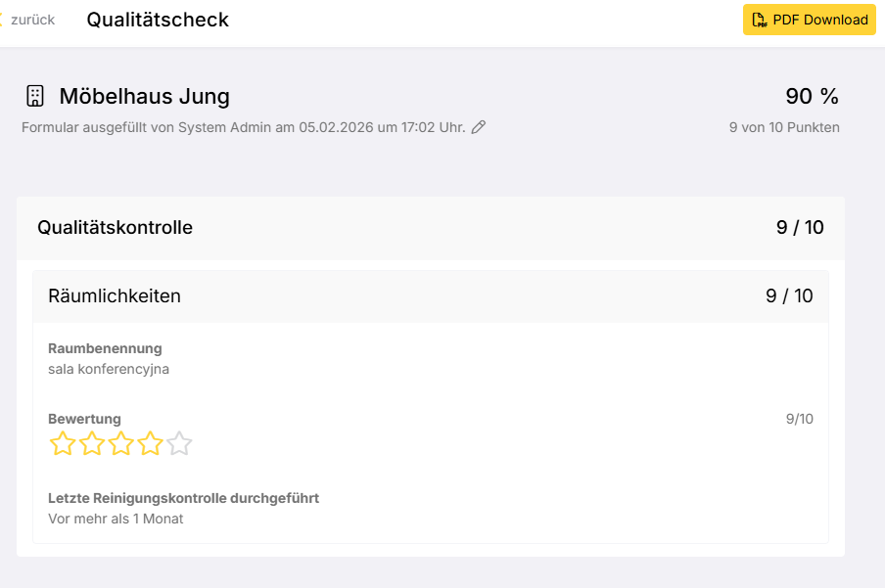Image resolution: width=885 pixels, height=588 pixels.
Task: Edit form details with the pencil icon
Action: pos(479,127)
